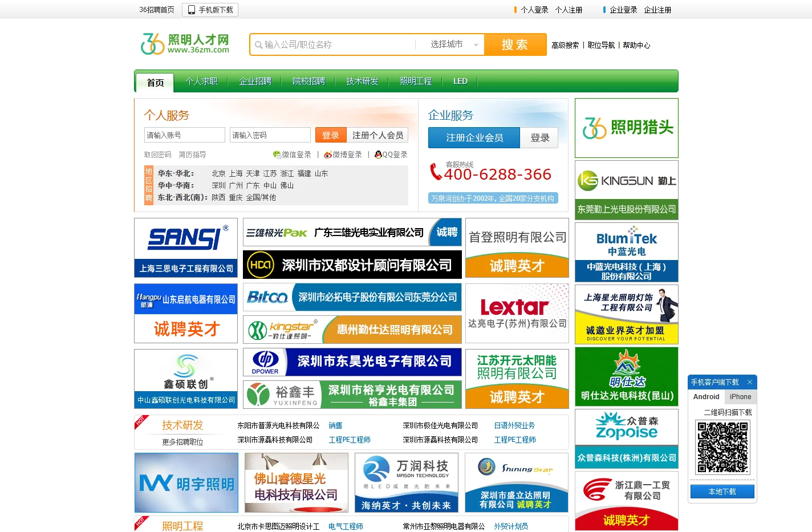Open the 明仕达光电科技(昆山) banner
The image size is (812, 532).
click(x=627, y=376)
